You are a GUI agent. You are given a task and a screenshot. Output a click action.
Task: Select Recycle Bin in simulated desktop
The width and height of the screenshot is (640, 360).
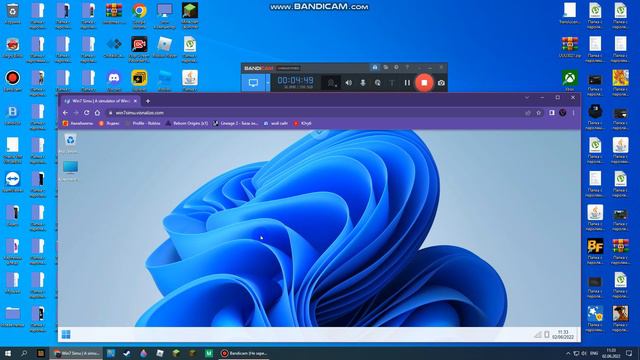tap(70, 143)
